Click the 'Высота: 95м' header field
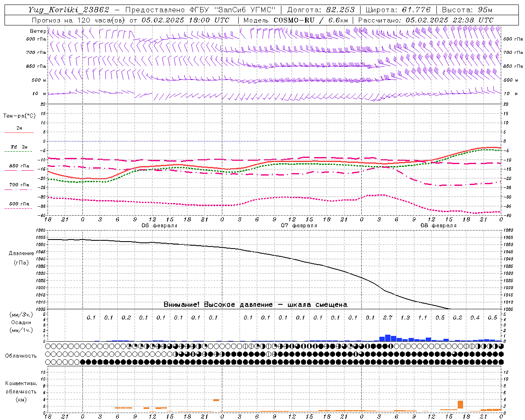The image size is (525, 420). [x=466, y=10]
